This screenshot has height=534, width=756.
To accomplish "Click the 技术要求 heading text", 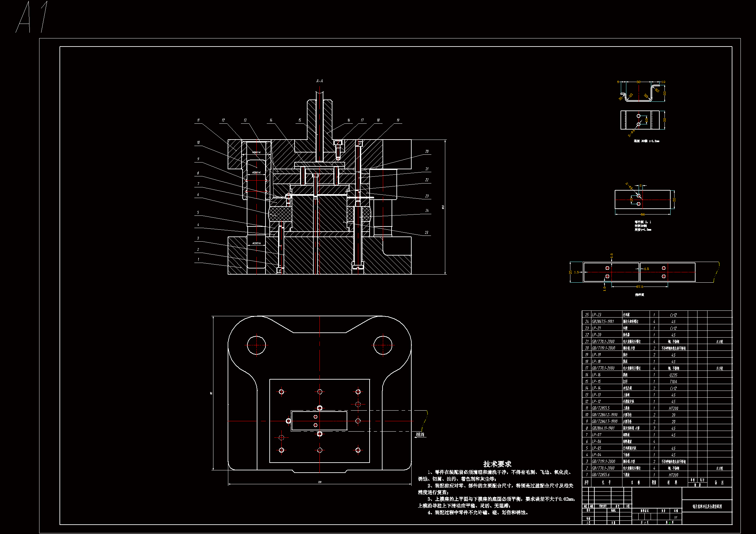I will click(x=497, y=464).
